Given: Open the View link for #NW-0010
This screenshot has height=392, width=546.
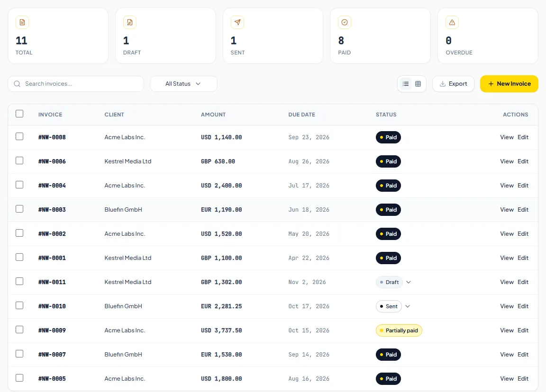Looking at the screenshot, I should coord(507,306).
